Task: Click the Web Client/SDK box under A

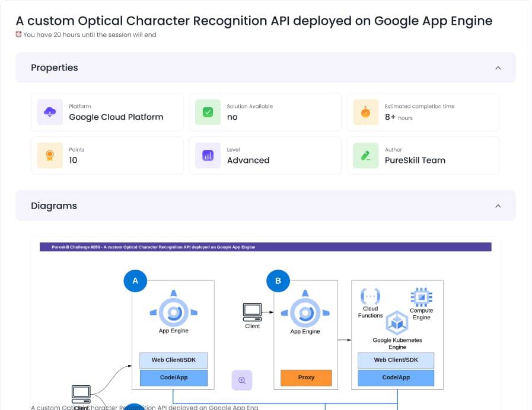Action: coord(174,360)
